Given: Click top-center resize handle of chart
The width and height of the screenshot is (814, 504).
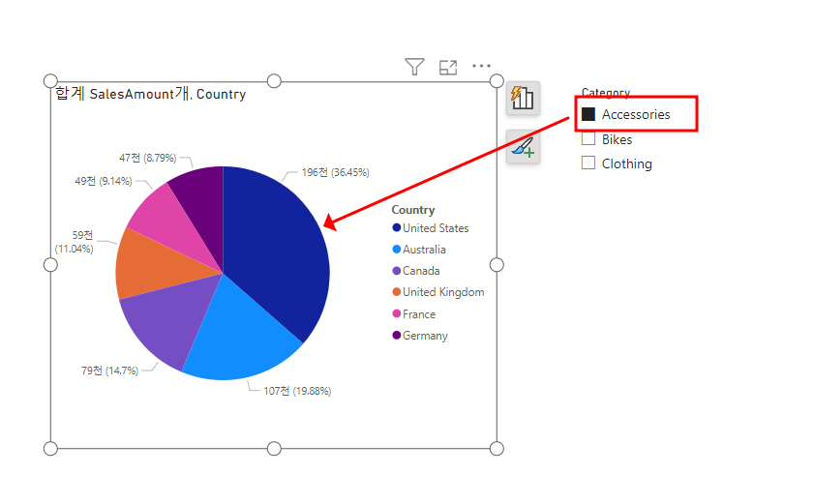Looking at the screenshot, I should [274, 81].
